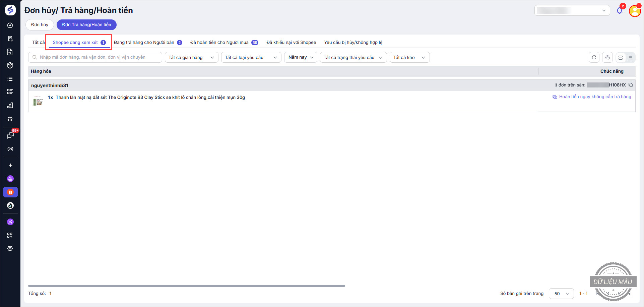This screenshot has height=307, width=644.
Task: Click the order search input field
Action: [x=95, y=57]
